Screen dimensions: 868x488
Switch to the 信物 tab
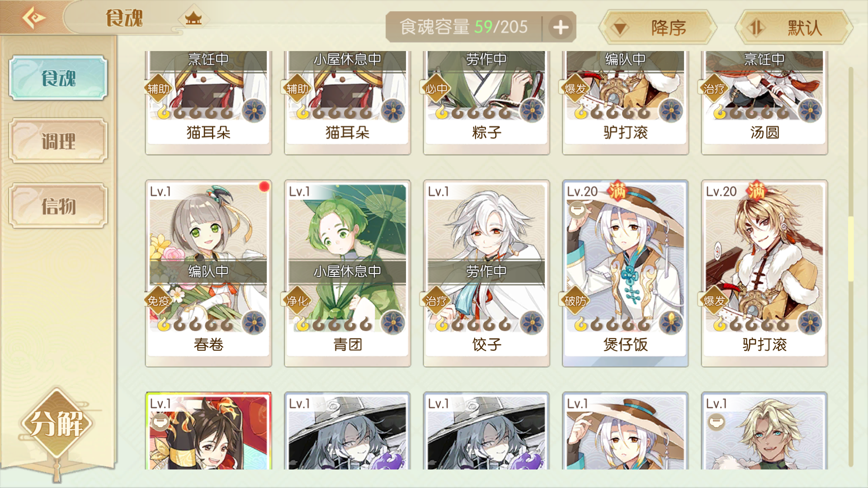click(x=58, y=206)
